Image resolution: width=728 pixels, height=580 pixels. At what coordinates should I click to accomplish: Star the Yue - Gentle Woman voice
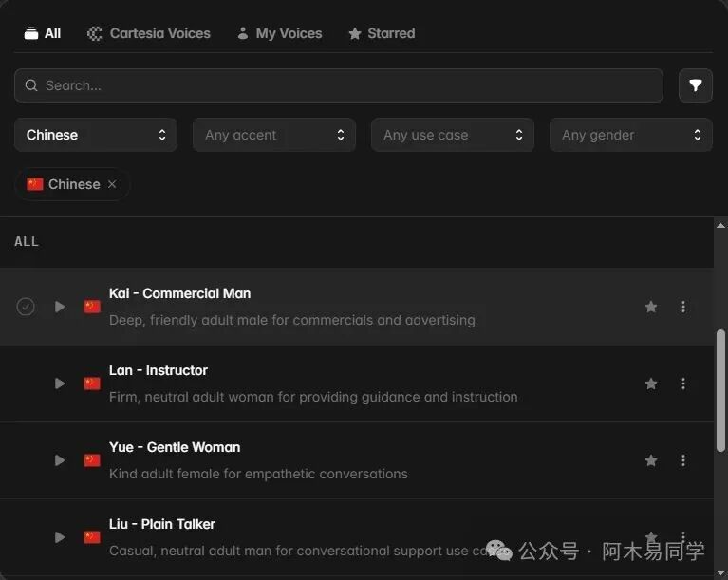pos(651,460)
